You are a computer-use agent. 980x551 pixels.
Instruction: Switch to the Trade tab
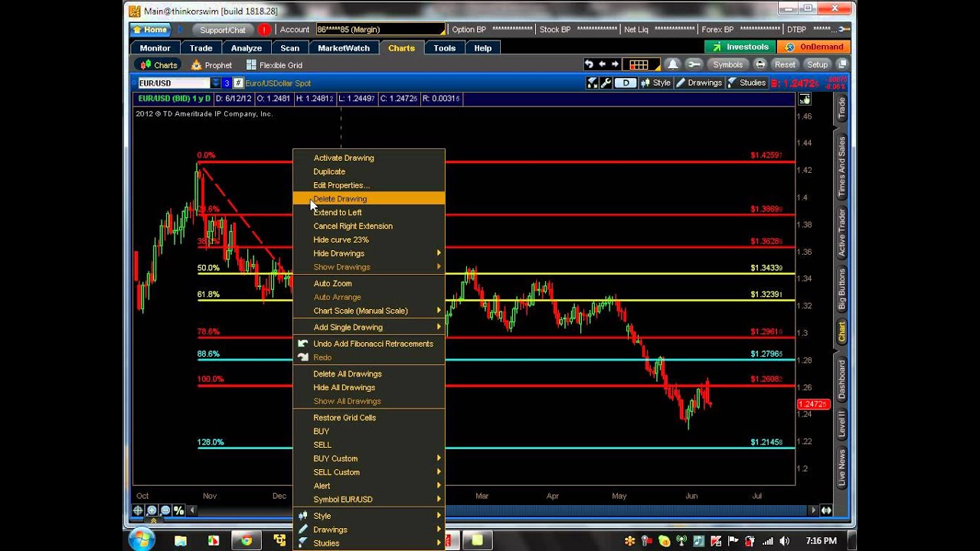(201, 47)
